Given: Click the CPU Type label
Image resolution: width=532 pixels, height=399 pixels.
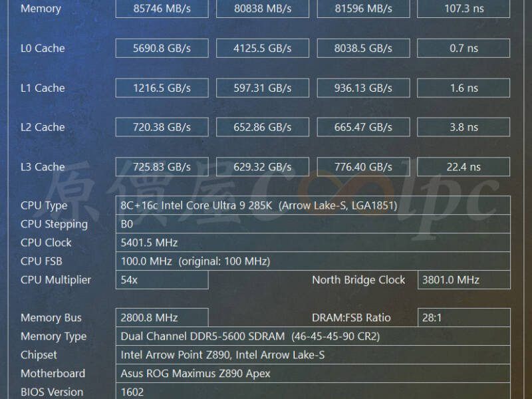Looking at the screenshot, I should (x=44, y=205).
